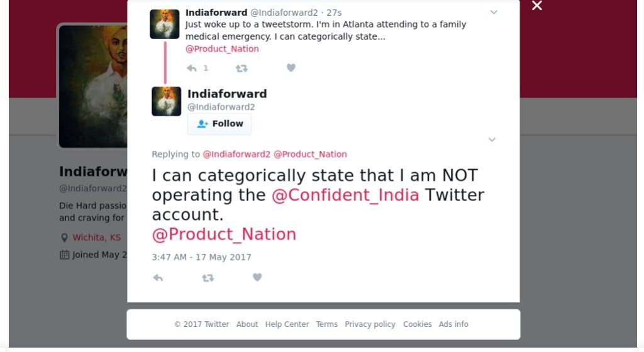Like the main tweet below timestamp
The image size is (644, 352).
point(257,277)
